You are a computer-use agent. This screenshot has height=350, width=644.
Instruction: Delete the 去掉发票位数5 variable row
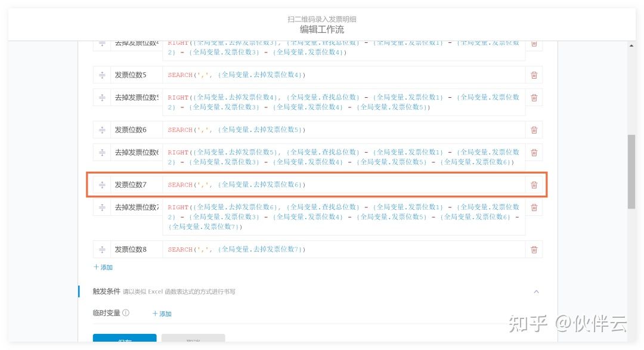pyautogui.click(x=534, y=98)
